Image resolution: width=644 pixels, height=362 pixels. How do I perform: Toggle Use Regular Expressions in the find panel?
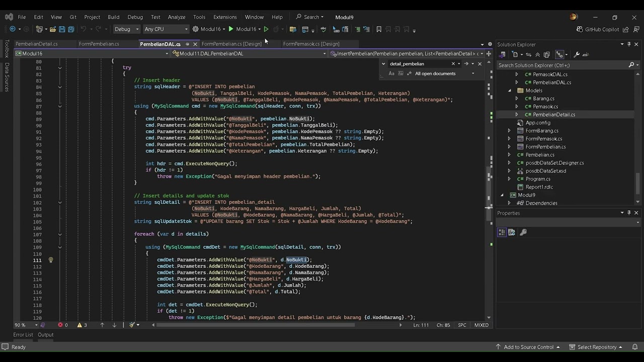409,73
